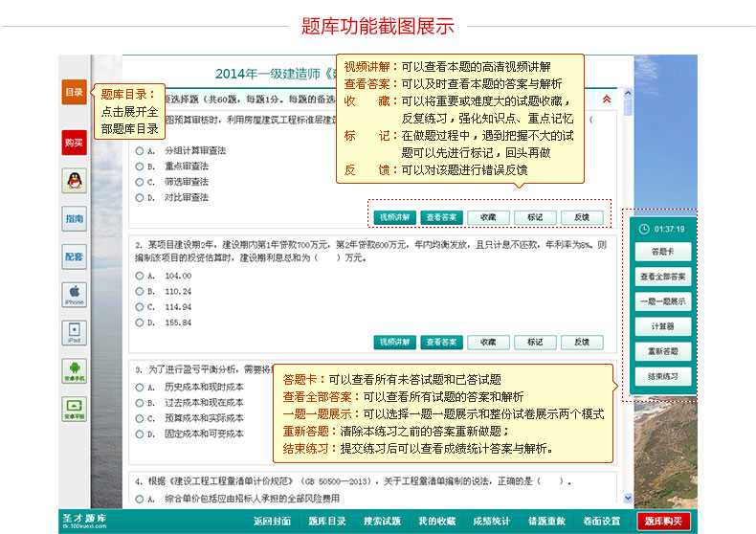
Task: Open 题库目录 in bottom navigation bar
Action: [x=327, y=522]
